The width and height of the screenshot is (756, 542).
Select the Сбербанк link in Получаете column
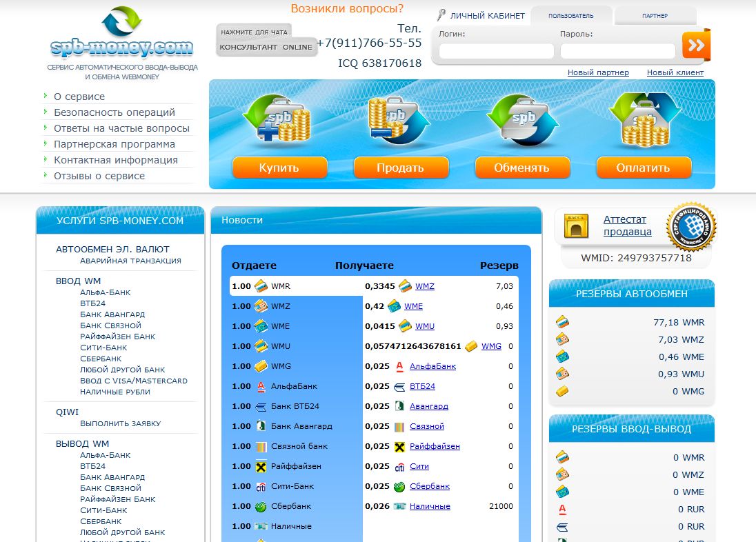point(430,487)
